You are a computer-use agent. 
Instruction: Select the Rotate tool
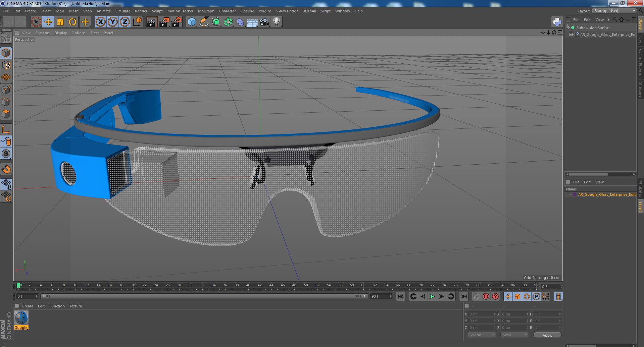tap(72, 22)
